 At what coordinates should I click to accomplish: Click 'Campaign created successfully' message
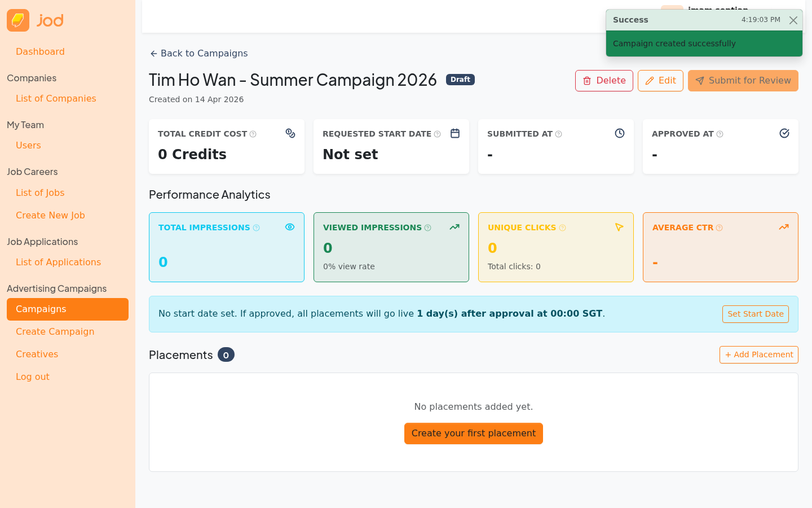674,43
